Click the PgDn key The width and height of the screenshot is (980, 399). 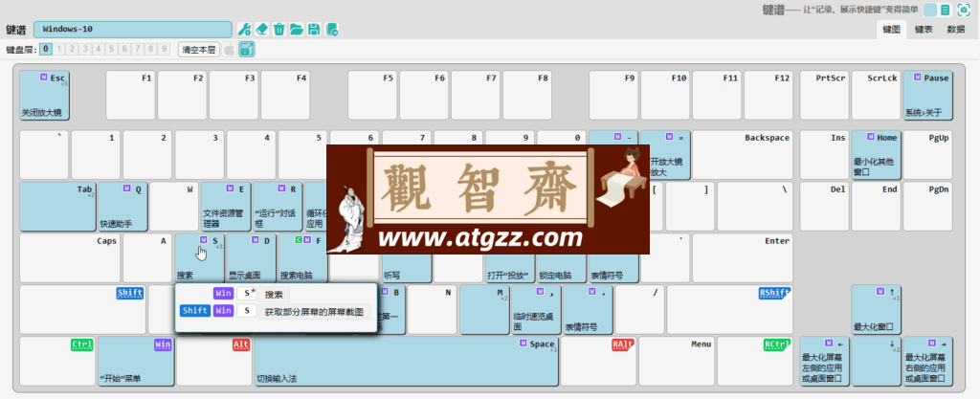pyautogui.click(x=928, y=207)
